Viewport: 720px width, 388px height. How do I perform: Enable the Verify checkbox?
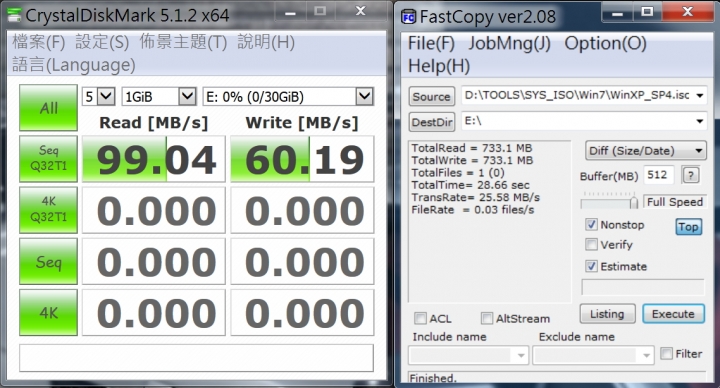(x=591, y=244)
